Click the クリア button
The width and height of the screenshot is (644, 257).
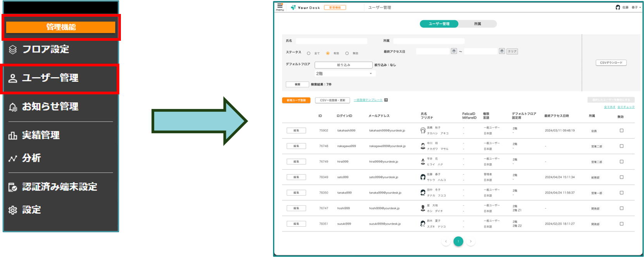512,51
